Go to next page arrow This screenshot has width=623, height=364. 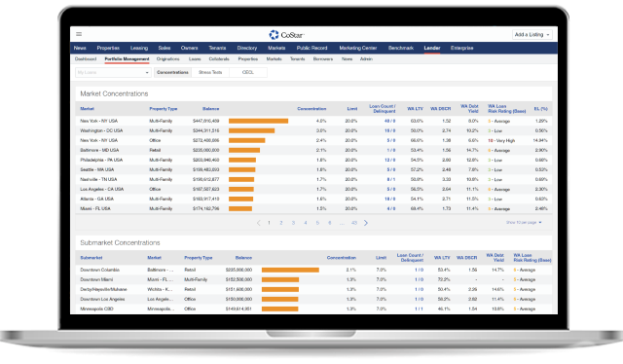366,223
